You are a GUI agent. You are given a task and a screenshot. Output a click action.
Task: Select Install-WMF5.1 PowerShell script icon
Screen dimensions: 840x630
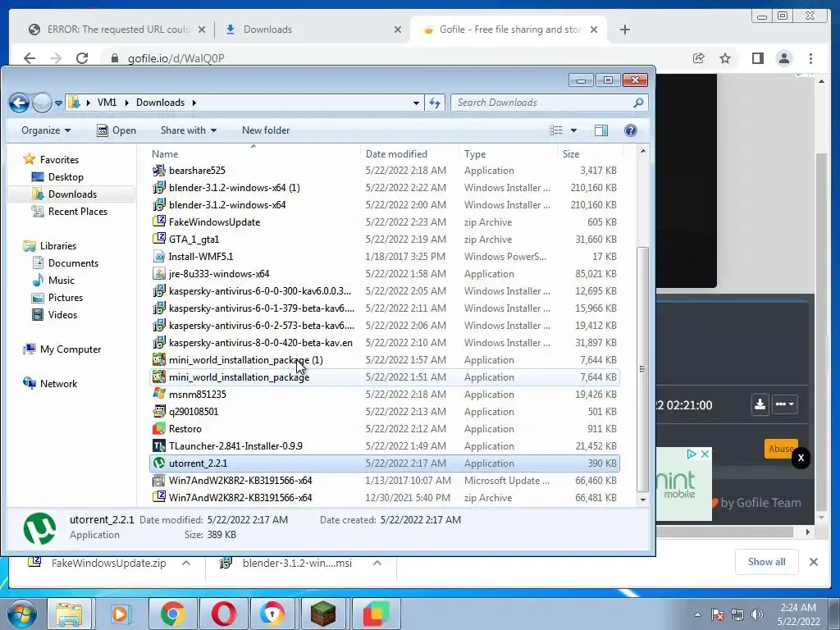tap(158, 257)
